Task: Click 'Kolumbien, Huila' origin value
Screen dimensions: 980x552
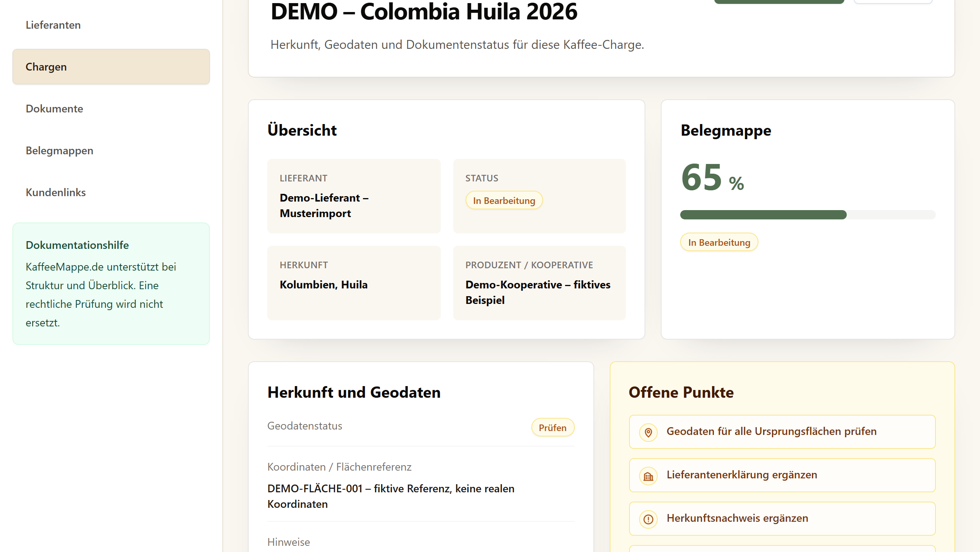Action: pyautogui.click(x=324, y=285)
